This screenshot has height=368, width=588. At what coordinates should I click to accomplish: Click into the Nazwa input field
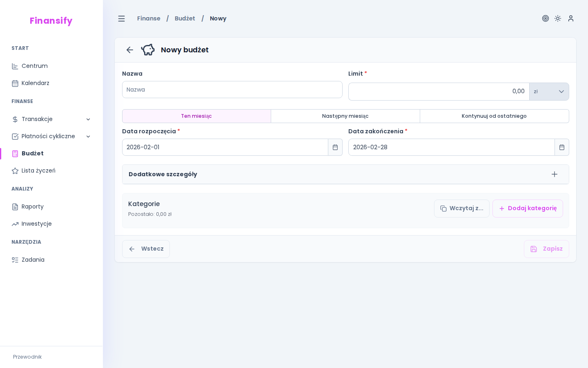click(x=232, y=90)
